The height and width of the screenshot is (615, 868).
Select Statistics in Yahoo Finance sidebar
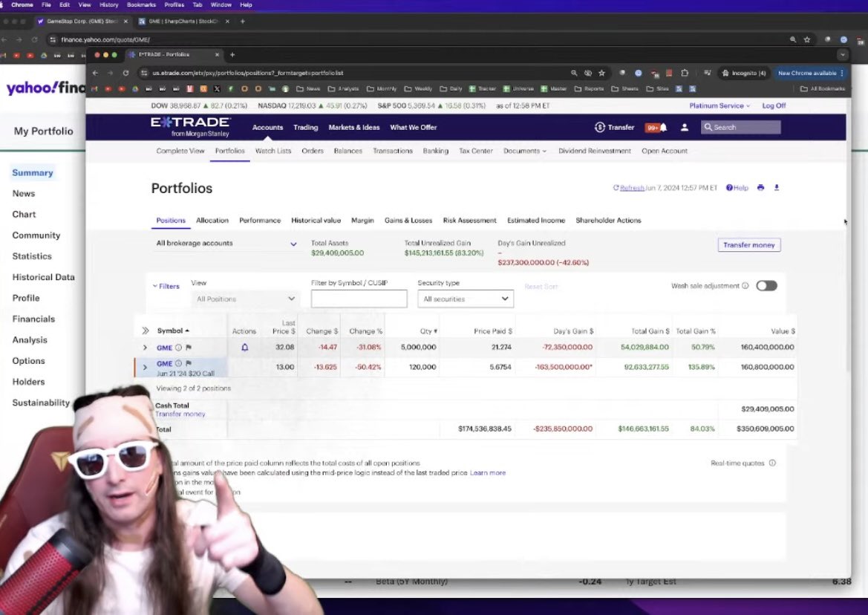[31, 256]
